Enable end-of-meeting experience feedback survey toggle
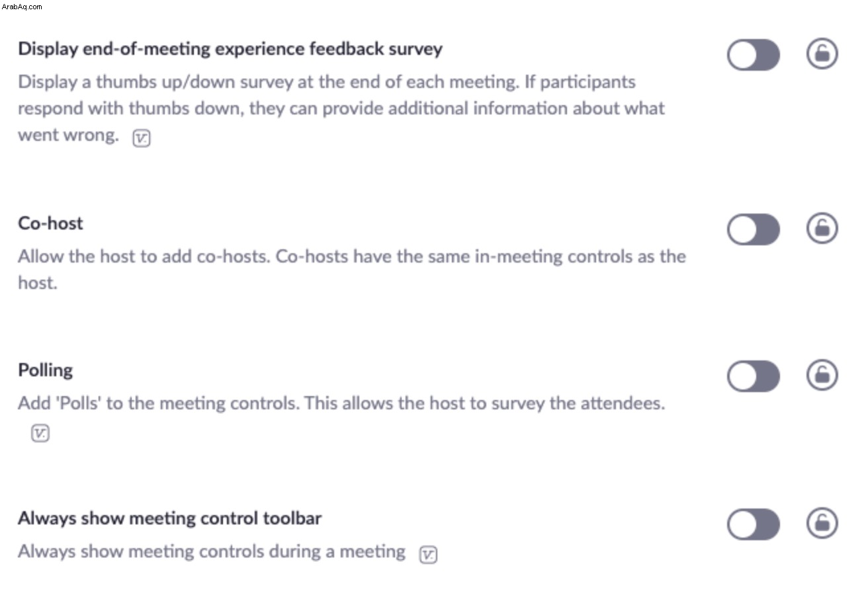This screenshot has width=868, height=611. tap(753, 54)
